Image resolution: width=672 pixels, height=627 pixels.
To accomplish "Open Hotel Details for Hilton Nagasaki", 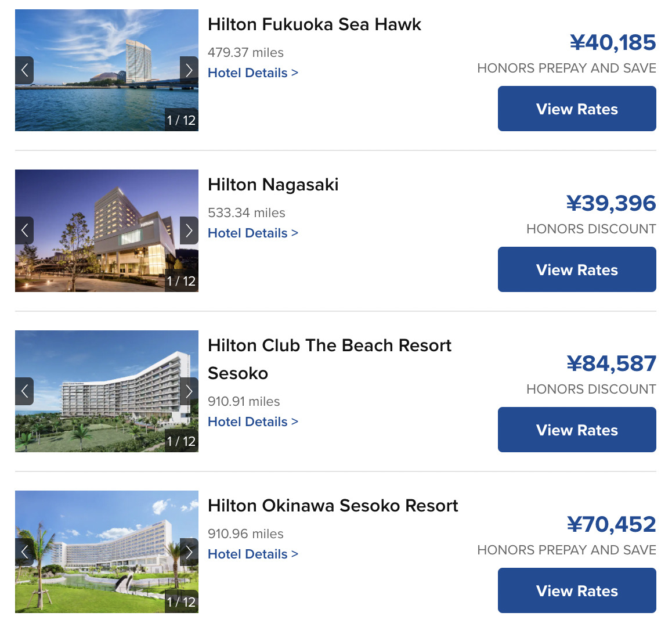I will pos(253,233).
